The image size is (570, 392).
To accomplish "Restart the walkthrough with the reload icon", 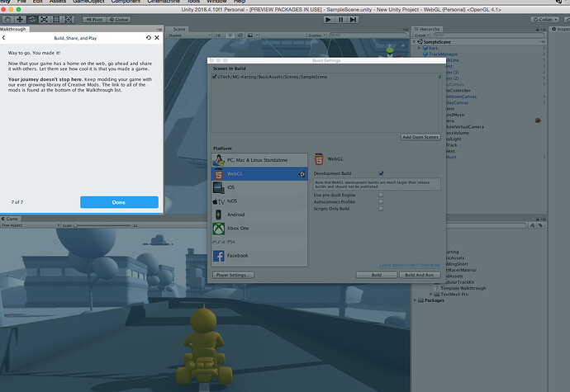I will click(x=149, y=38).
